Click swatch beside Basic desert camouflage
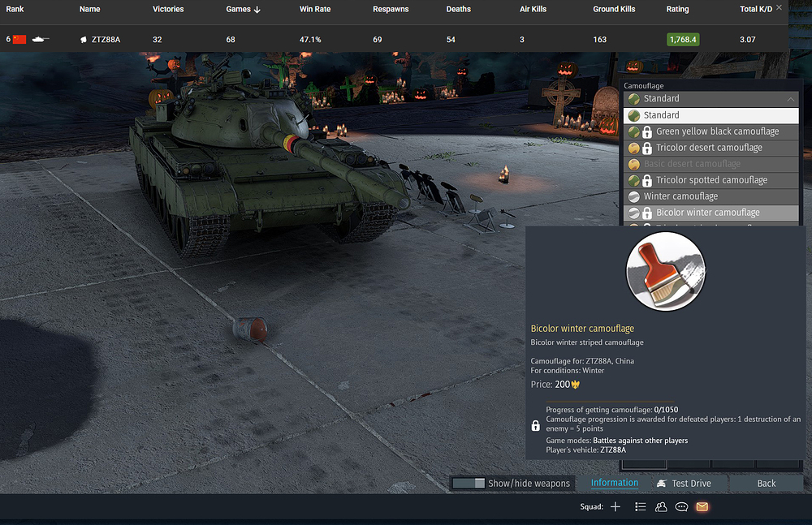The width and height of the screenshot is (812, 525). 634,164
